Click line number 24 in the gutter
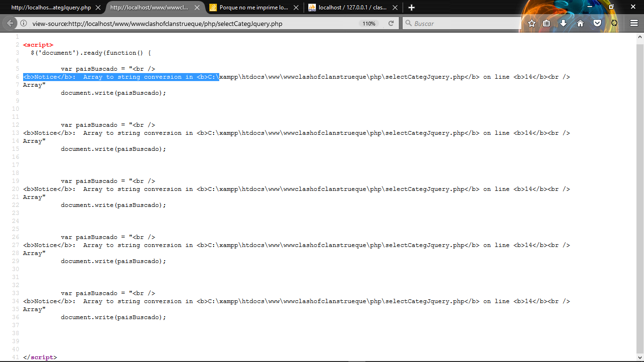The image size is (644, 362). 16,221
